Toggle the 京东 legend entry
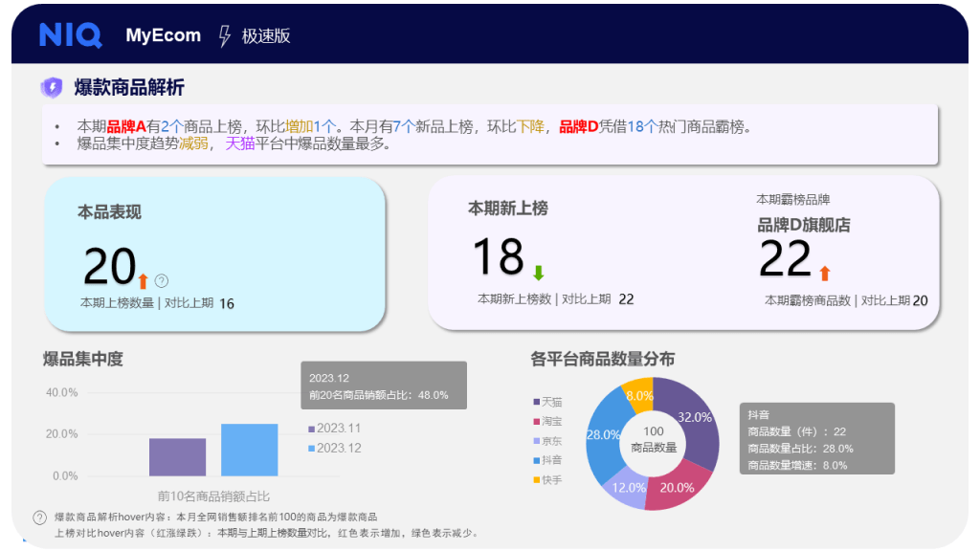Screen dimensions: 980x551 547,440
